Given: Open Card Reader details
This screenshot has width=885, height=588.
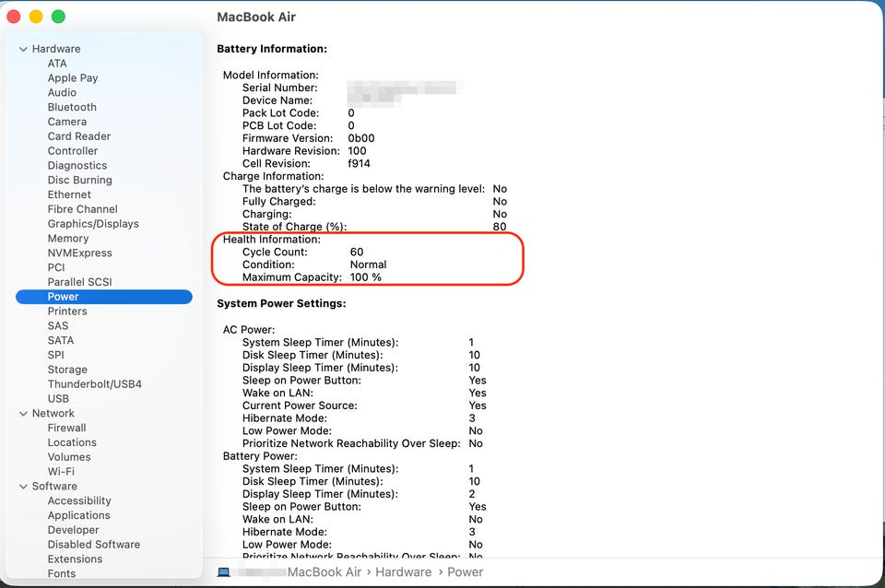Looking at the screenshot, I should pyautogui.click(x=79, y=136).
